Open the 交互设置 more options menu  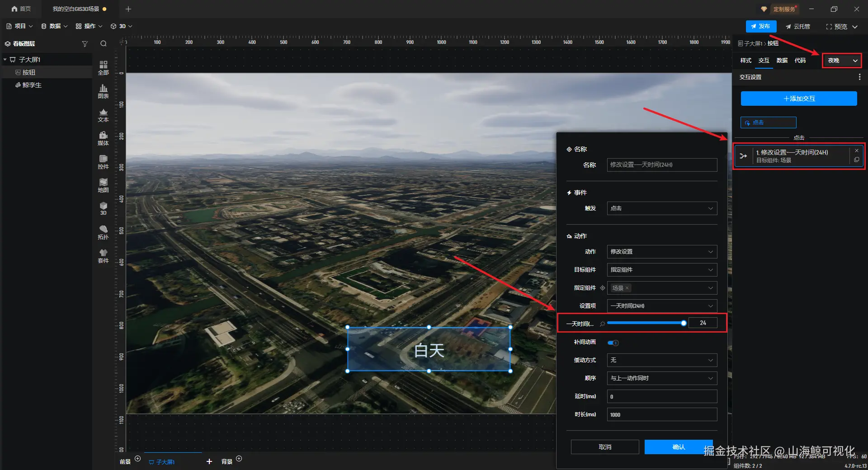[x=859, y=77]
